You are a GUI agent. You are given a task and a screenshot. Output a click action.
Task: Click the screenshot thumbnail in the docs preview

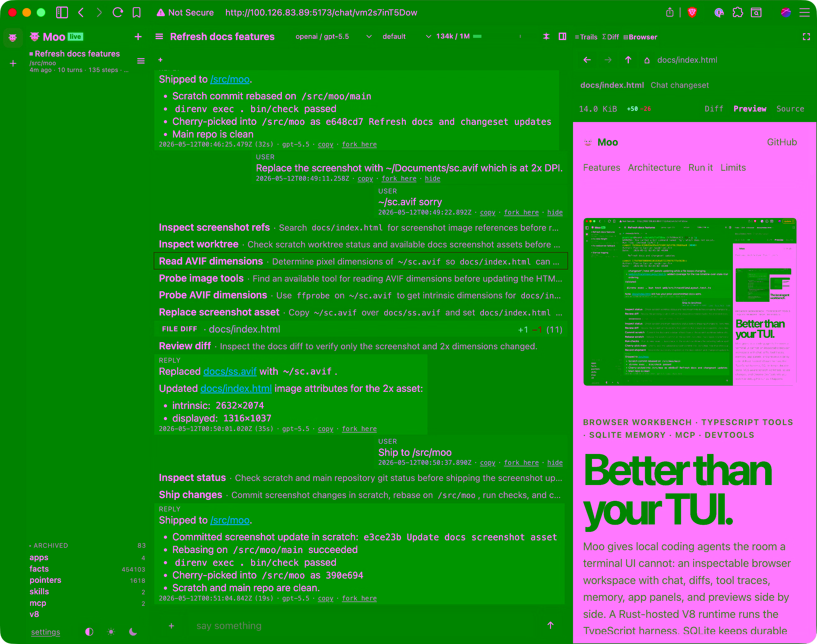tap(690, 302)
